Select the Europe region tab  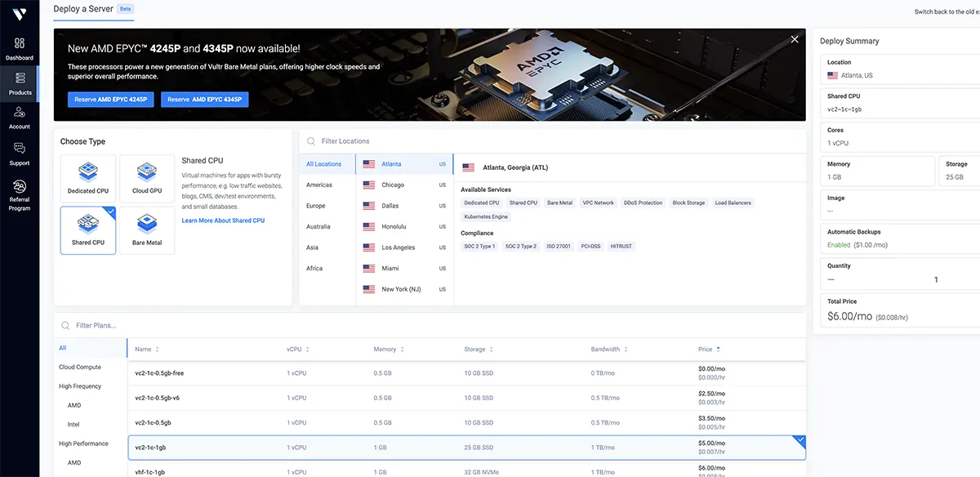point(327,206)
